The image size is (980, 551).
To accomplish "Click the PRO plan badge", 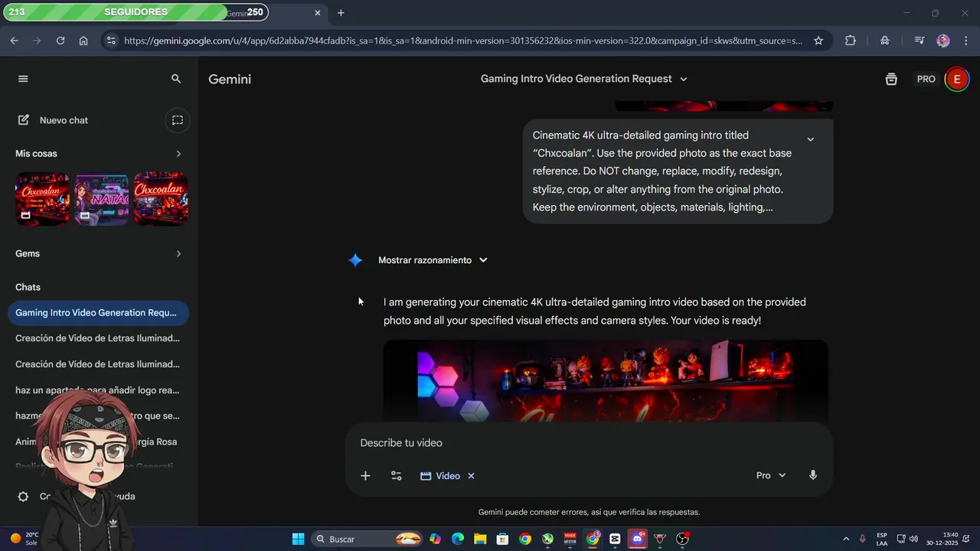I will [x=926, y=79].
